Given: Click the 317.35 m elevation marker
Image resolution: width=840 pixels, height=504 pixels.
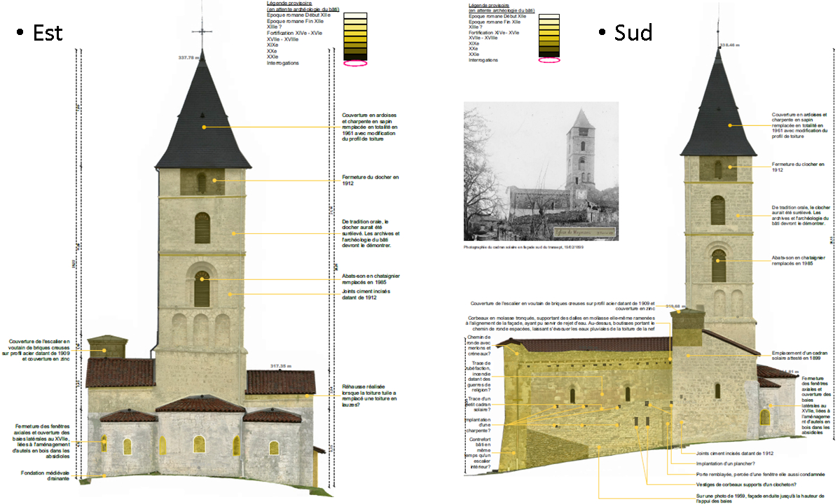Looking at the screenshot, I should 282,366.
